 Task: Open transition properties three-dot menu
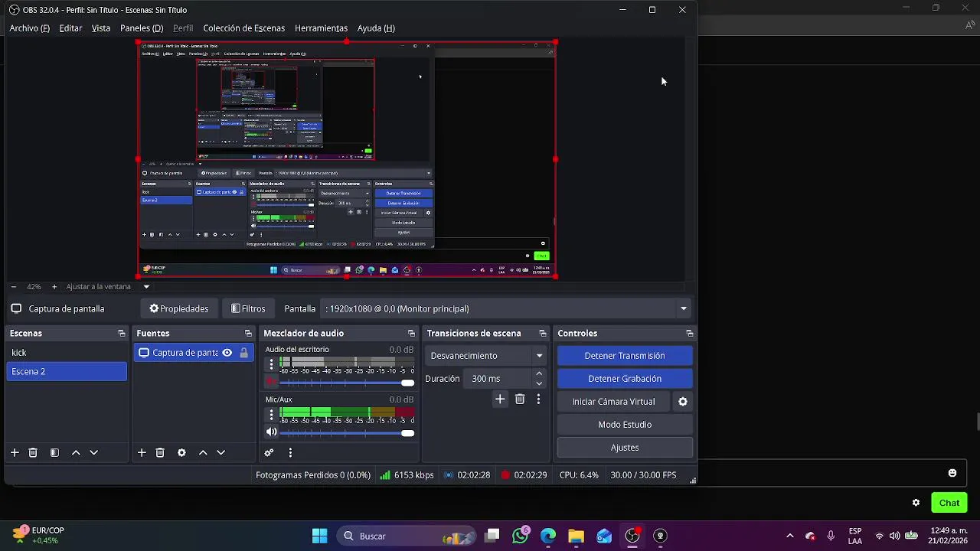(x=538, y=399)
